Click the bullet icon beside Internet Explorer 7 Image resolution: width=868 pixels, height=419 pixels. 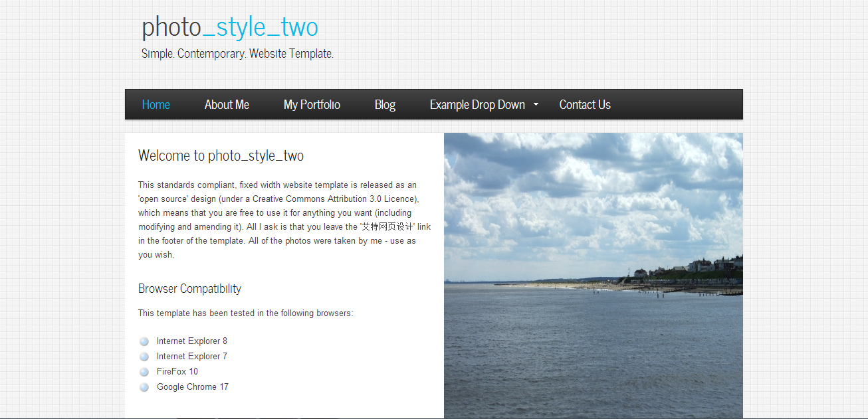tap(144, 357)
